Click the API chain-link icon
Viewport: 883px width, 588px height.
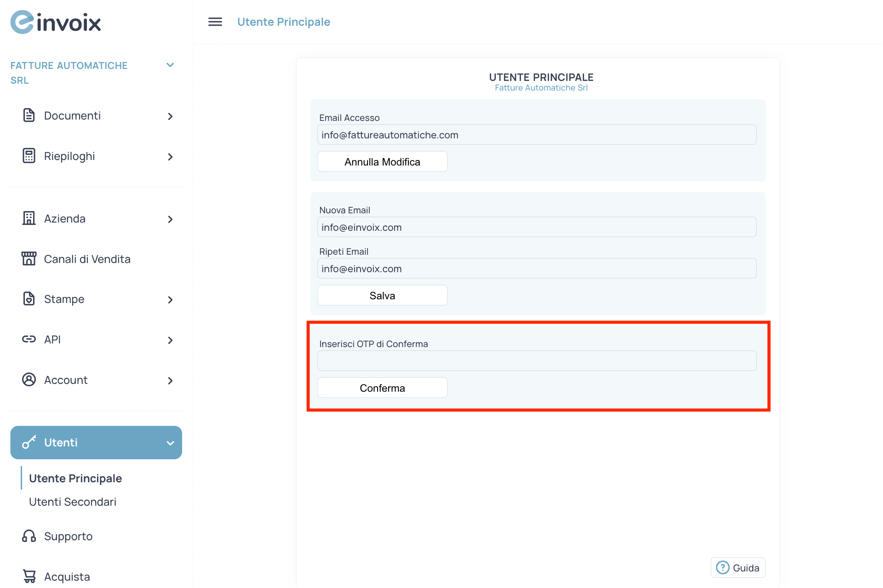(x=29, y=339)
